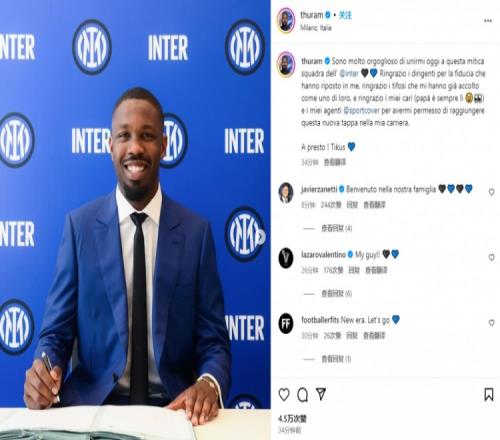The width and height of the screenshot is (500, 440).
Task: Like lazarovalentino's comment
Action: 491,257
